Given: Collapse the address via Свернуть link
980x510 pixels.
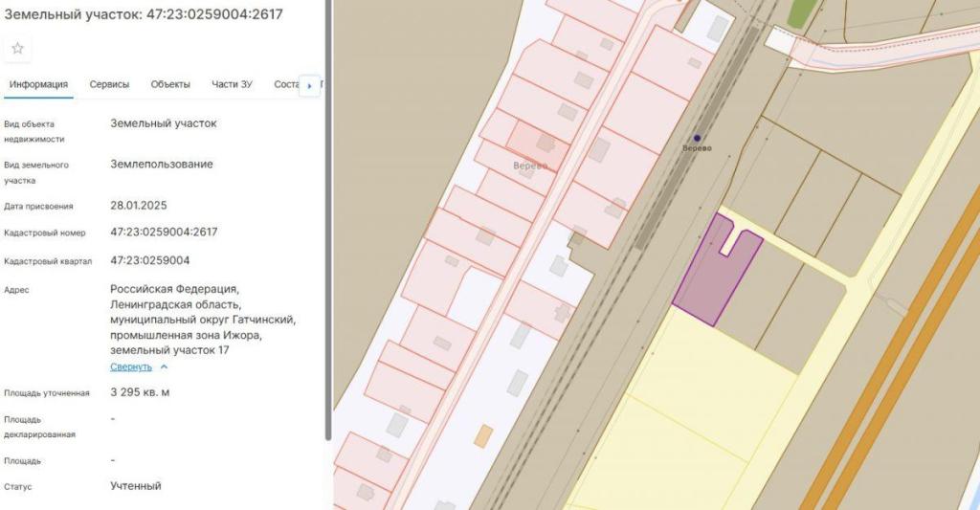Looking at the screenshot, I should coord(130,366).
